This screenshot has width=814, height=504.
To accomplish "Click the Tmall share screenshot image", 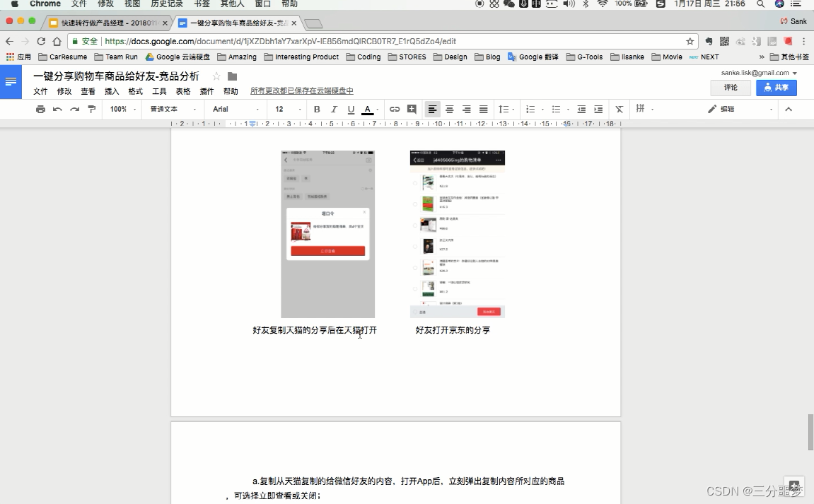I will click(327, 234).
